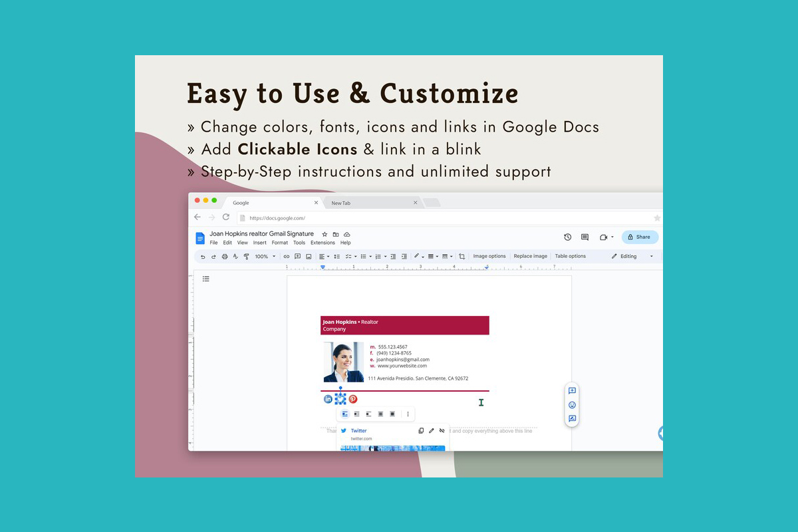Copy link icon in Twitter popup
This screenshot has height=532, width=798.
tap(421, 431)
